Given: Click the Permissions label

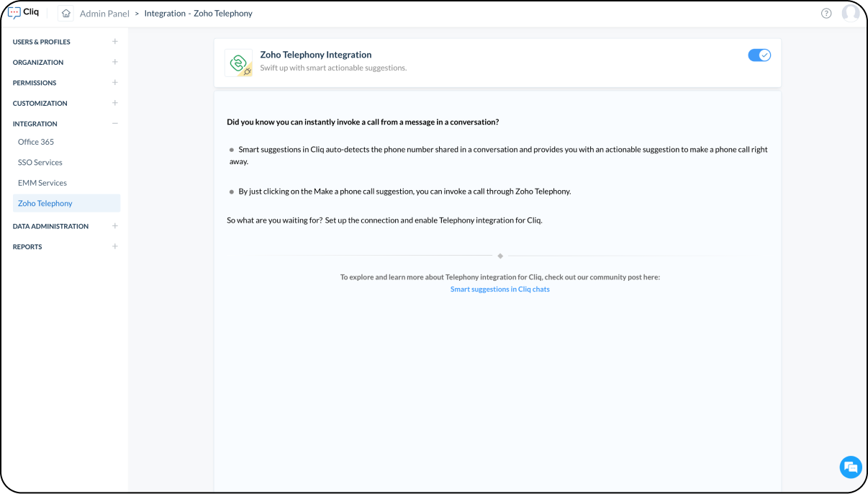Looking at the screenshot, I should pyautogui.click(x=35, y=83).
